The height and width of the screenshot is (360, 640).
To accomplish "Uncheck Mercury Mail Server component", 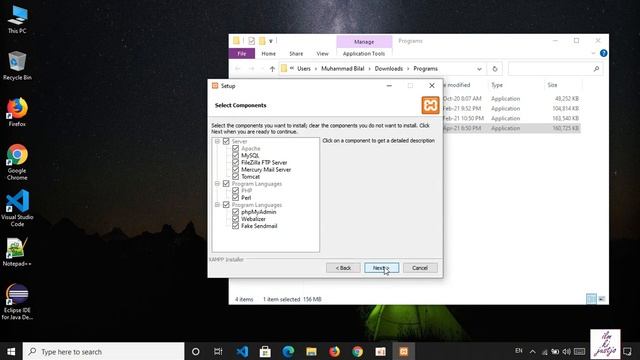I will tap(236, 169).
